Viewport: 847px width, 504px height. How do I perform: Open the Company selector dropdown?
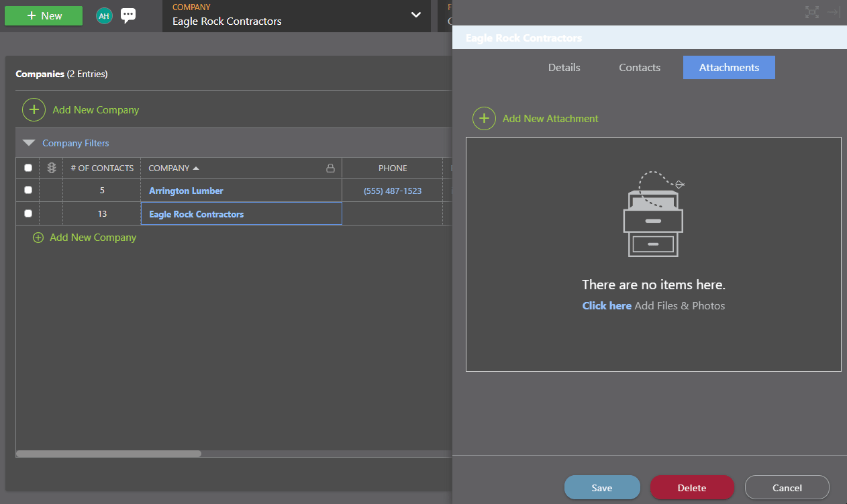[x=416, y=15]
